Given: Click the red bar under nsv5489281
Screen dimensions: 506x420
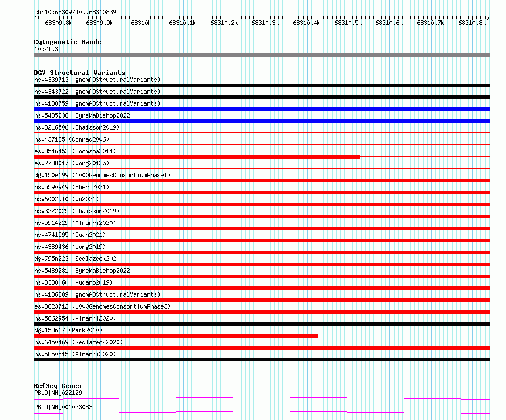Looking at the screenshot, I should coord(262,276).
